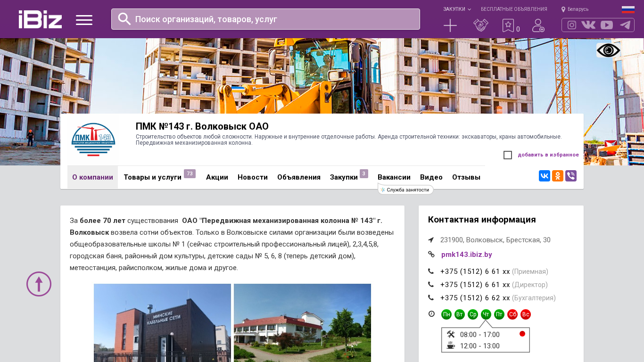Open the handshake partners icon
644x362 pixels.
(481, 25)
